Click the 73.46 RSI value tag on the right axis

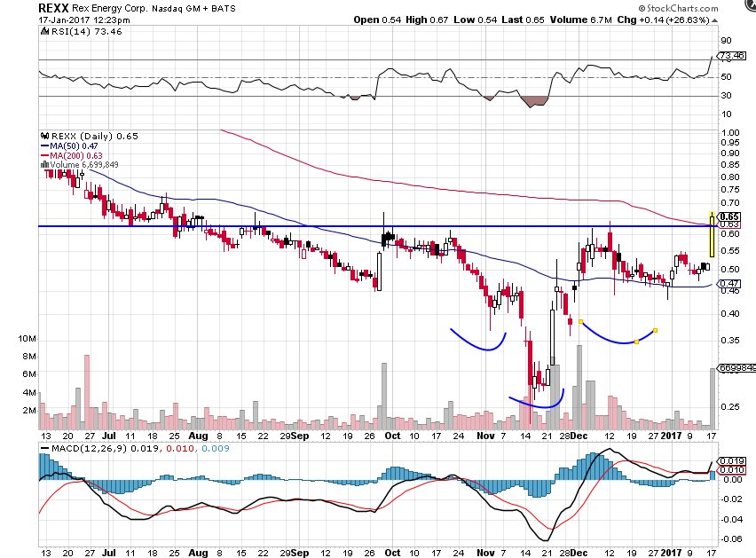coord(732,56)
